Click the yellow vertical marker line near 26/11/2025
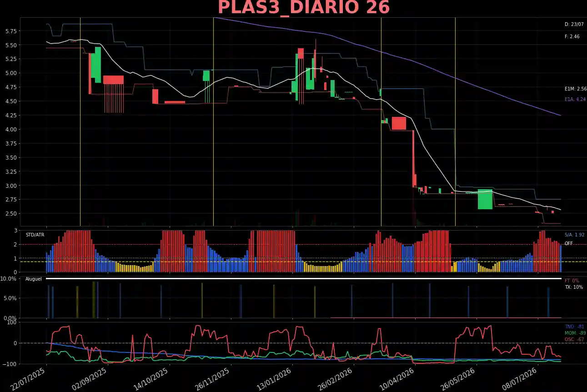 coord(213,121)
